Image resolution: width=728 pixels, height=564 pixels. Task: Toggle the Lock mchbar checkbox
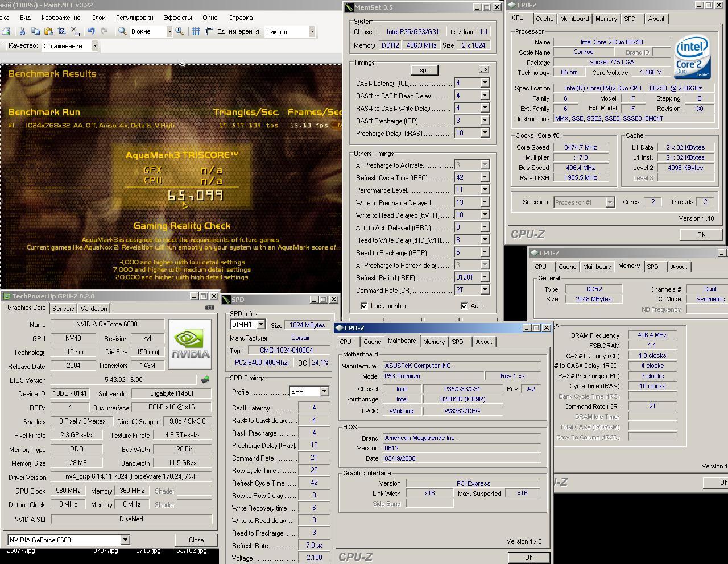tap(364, 306)
